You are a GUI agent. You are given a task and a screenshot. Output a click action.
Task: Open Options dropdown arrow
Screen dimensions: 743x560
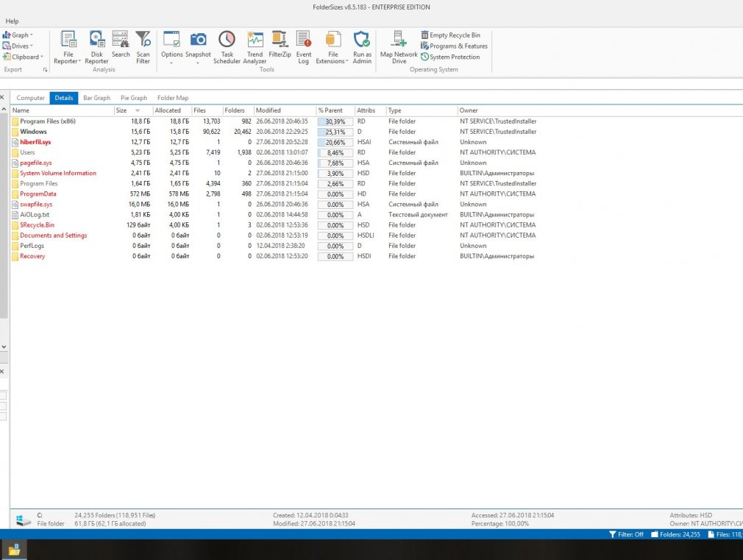(x=171, y=62)
